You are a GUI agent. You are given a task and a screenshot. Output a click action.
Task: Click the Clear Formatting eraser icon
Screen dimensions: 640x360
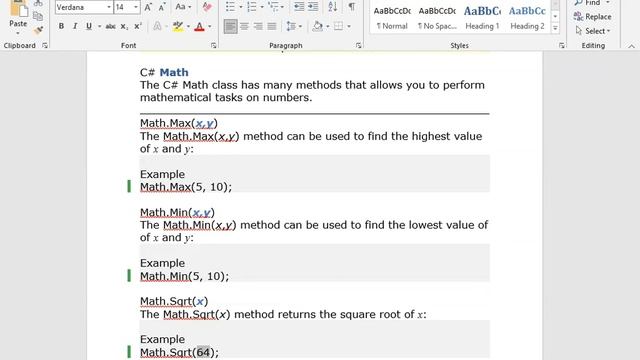[207, 7]
